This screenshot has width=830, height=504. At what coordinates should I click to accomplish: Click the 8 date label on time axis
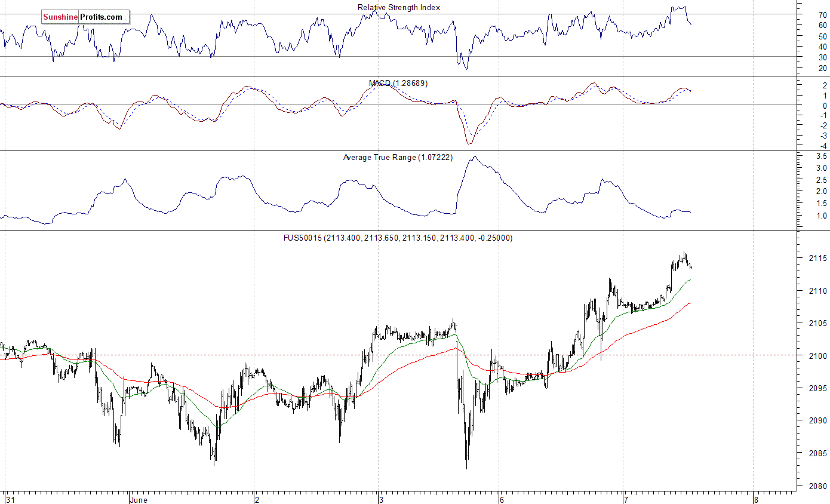pyautogui.click(x=756, y=499)
